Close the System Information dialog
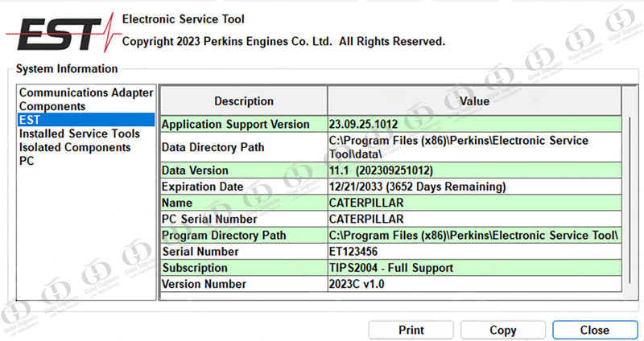The width and height of the screenshot is (644, 341). (x=595, y=330)
